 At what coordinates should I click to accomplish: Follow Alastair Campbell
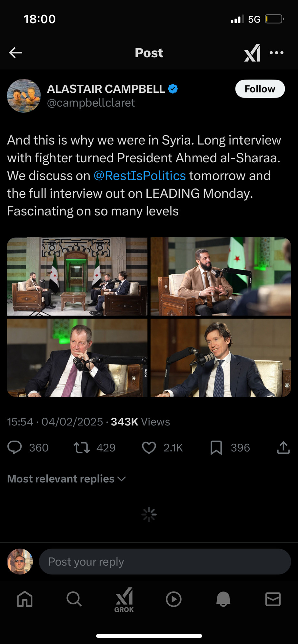[260, 89]
